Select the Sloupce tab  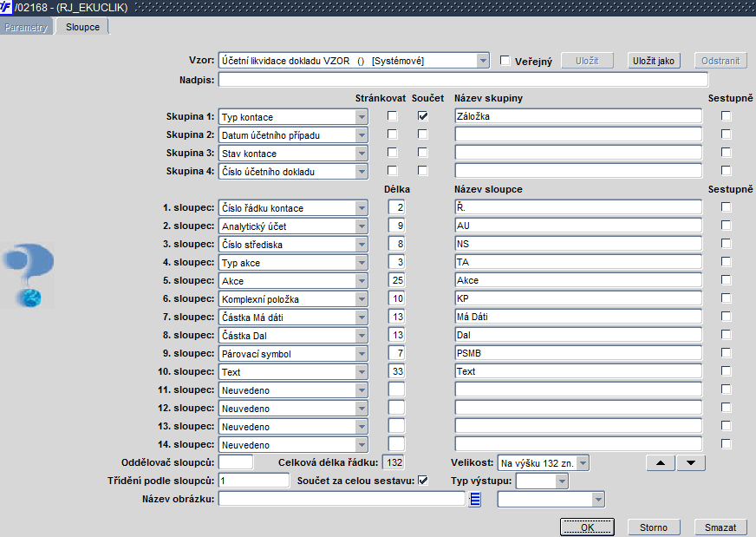(82, 27)
